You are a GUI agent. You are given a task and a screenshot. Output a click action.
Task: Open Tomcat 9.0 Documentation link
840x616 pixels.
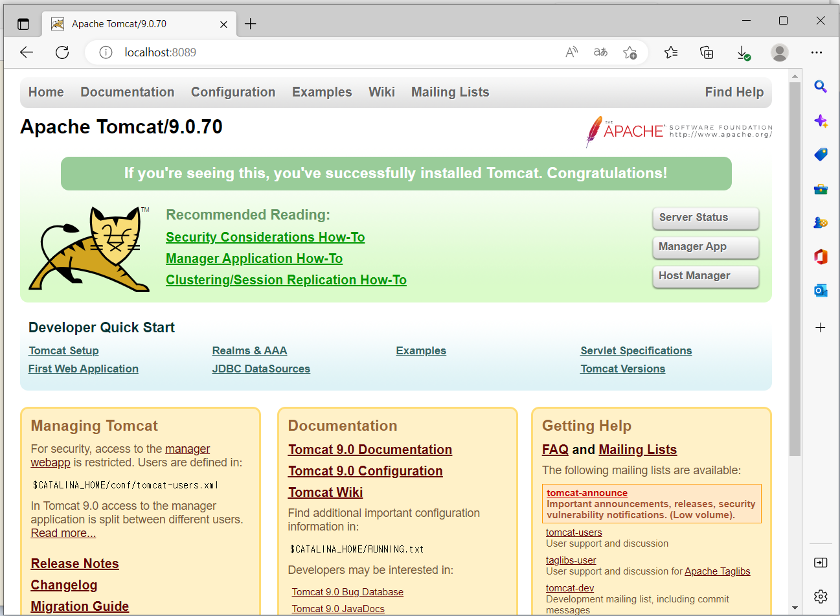click(370, 450)
